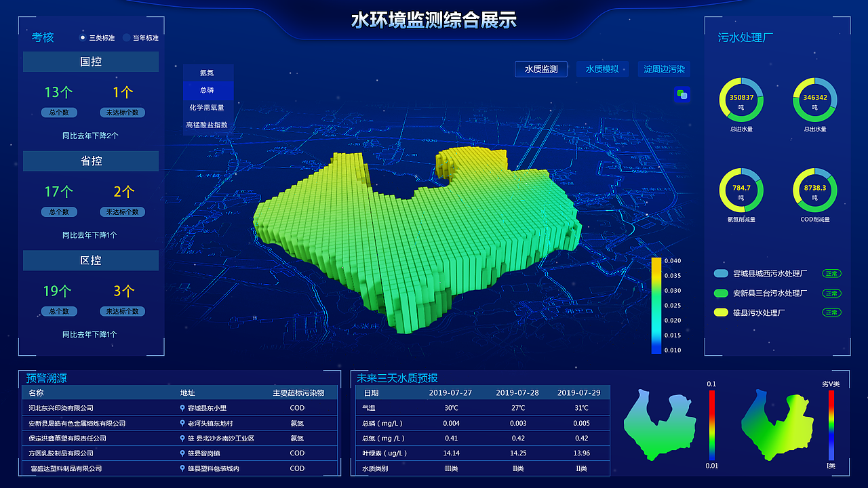Click the 氨氮削减量 donut chart

(x=741, y=190)
